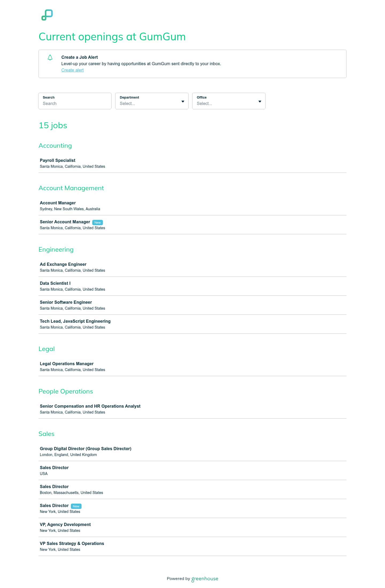This screenshot has height=588, width=385.
Task: Open the Sales Director job in Boston
Action: 192,489
